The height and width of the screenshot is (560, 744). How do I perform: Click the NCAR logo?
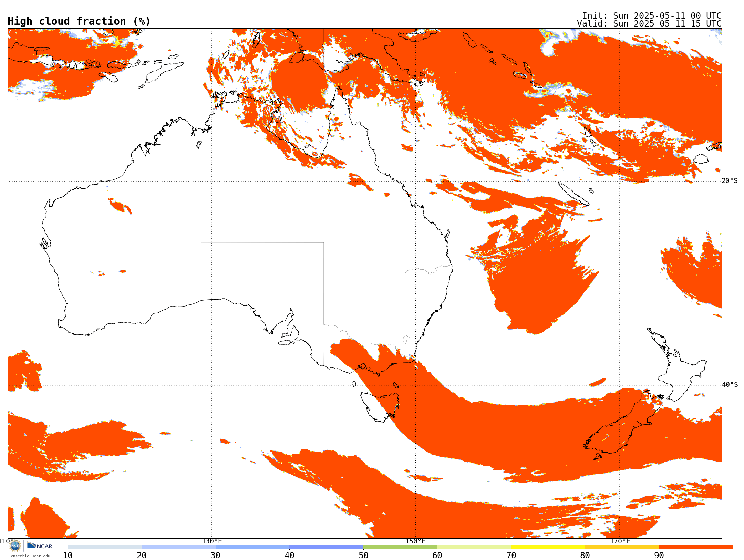40,546
